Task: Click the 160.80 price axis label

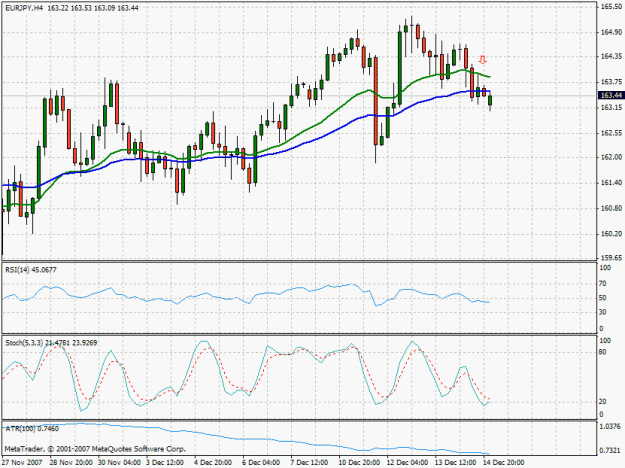Action: pos(611,208)
